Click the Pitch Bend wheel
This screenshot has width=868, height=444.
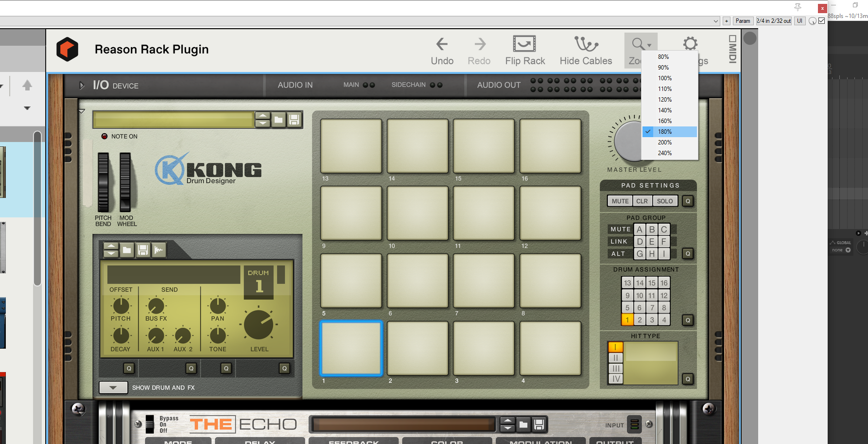tap(104, 182)
